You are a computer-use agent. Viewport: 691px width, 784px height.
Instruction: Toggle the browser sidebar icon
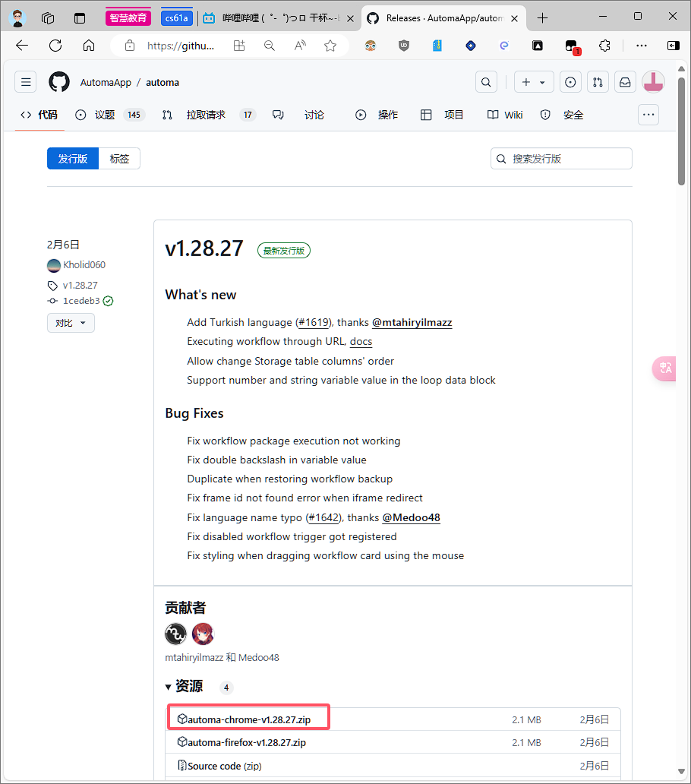pos(673,46)
